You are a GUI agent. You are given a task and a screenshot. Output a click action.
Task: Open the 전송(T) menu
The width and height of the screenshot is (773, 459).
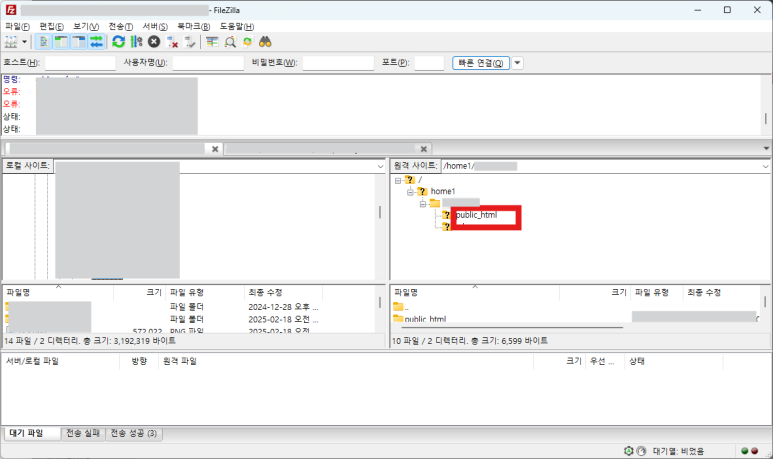click(x=120, y=26)
